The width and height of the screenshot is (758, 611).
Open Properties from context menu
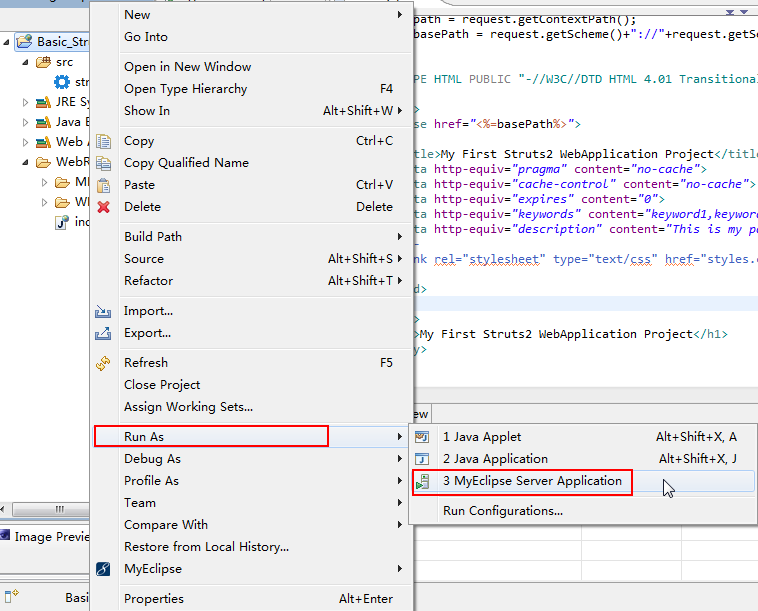[x=253, y=598]
